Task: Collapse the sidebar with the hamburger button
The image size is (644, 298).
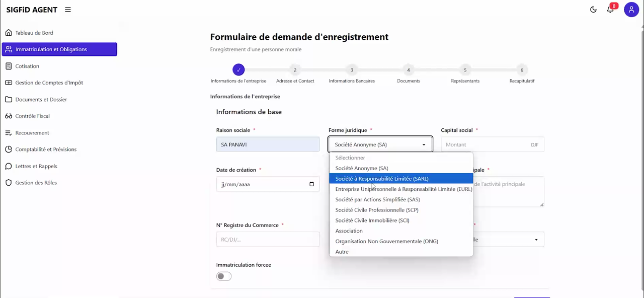Action: (67, 9)
